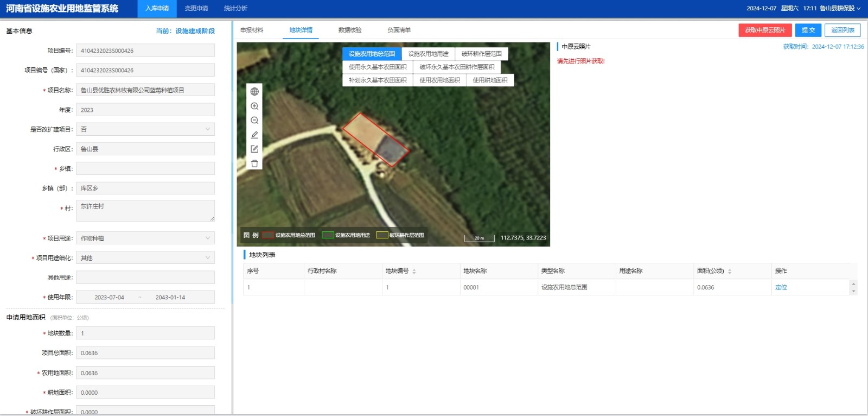The image size is (868, 416).
Task: Click the 使用年限 start date 2023-07-04
Action: pyautogui.click(x=109, y=297)
